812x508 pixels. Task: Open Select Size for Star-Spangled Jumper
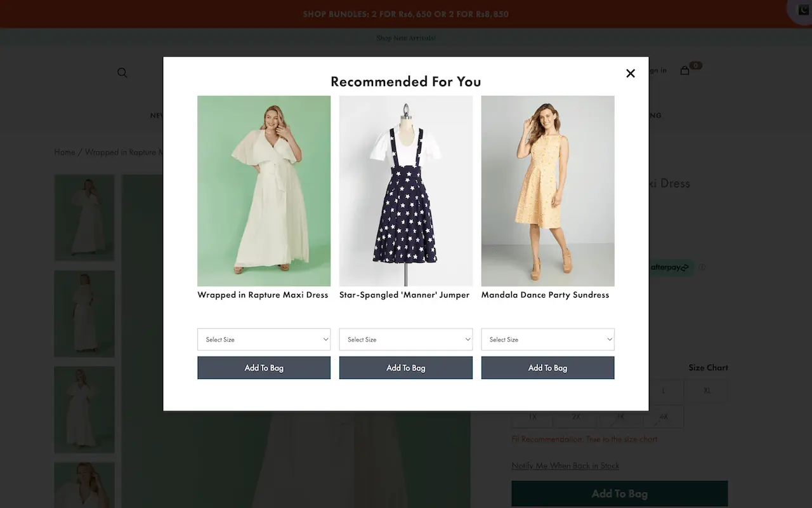tap(405, 339)
